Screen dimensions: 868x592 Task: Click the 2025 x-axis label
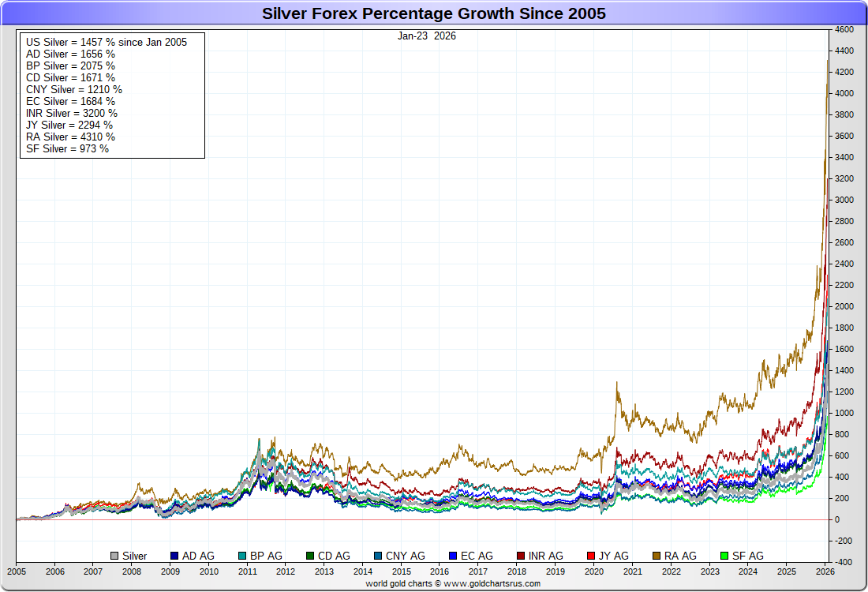pos(787,571)
